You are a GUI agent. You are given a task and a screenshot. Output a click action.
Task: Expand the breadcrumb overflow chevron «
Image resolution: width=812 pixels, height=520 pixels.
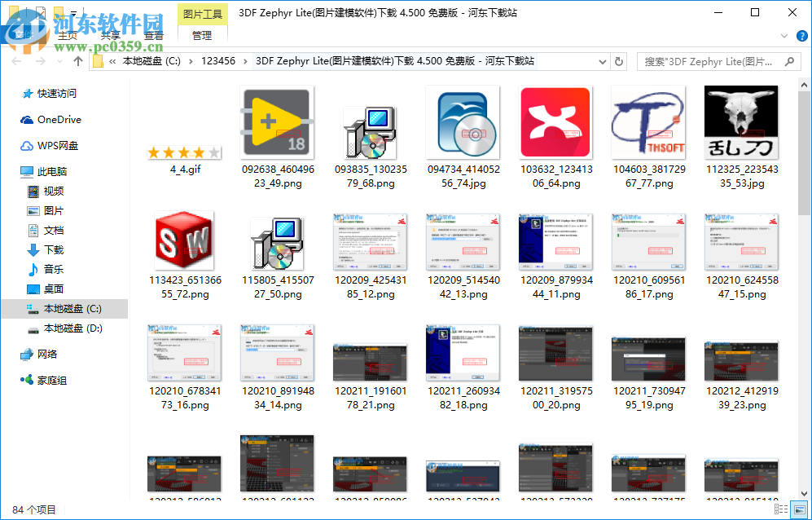pos(113,61)
